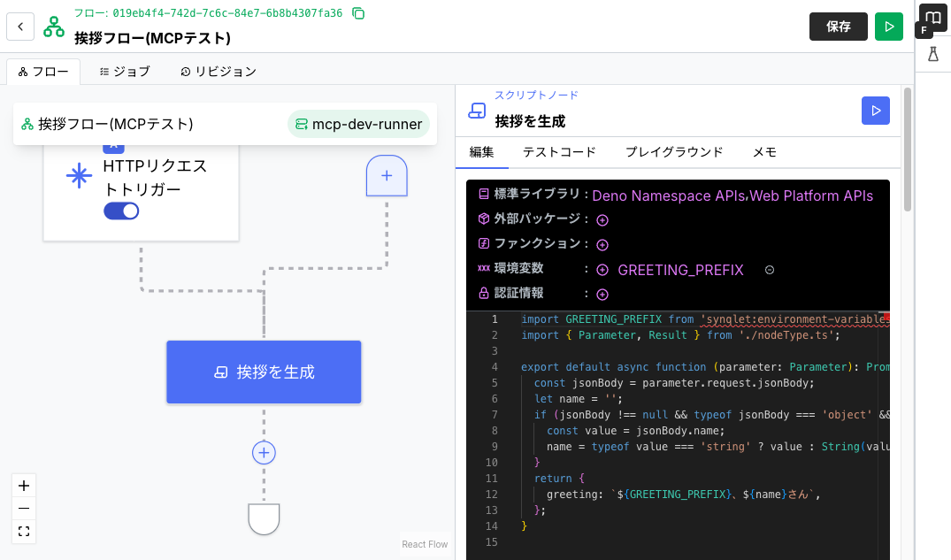Image resolution: width=951 pixels, height=560 pixels.
Task: Click the 認証情報 lock icon
Action: point(483,293)
